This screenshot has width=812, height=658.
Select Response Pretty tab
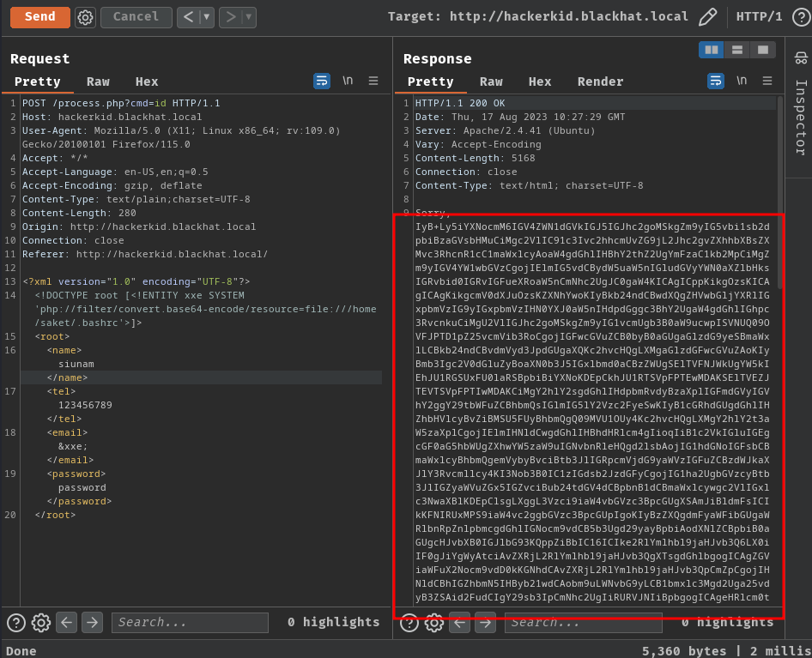pyautogui.click(x=430, y=81)
